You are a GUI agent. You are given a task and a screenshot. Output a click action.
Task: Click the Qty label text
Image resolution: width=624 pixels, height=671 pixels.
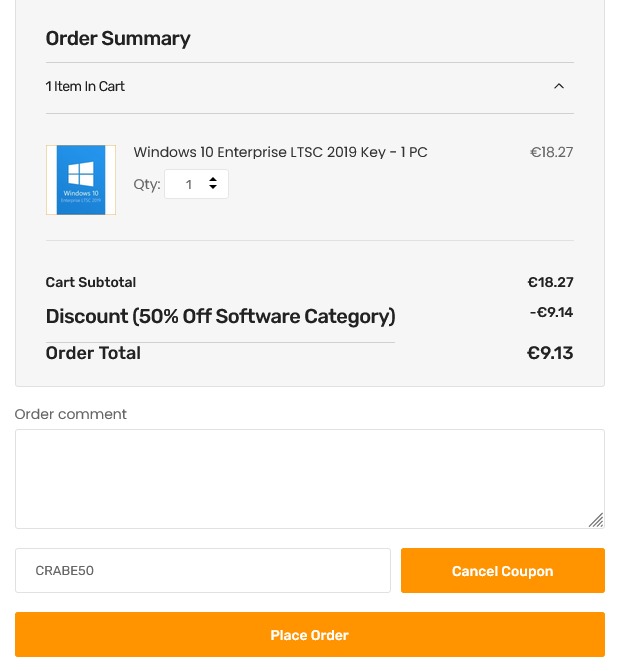[x=147, y=185]
